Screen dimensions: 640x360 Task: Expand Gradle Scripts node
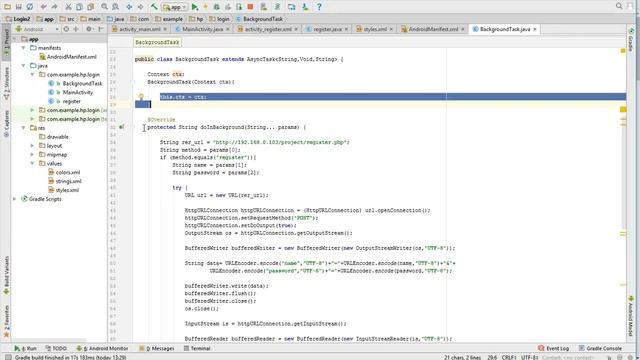14,199
